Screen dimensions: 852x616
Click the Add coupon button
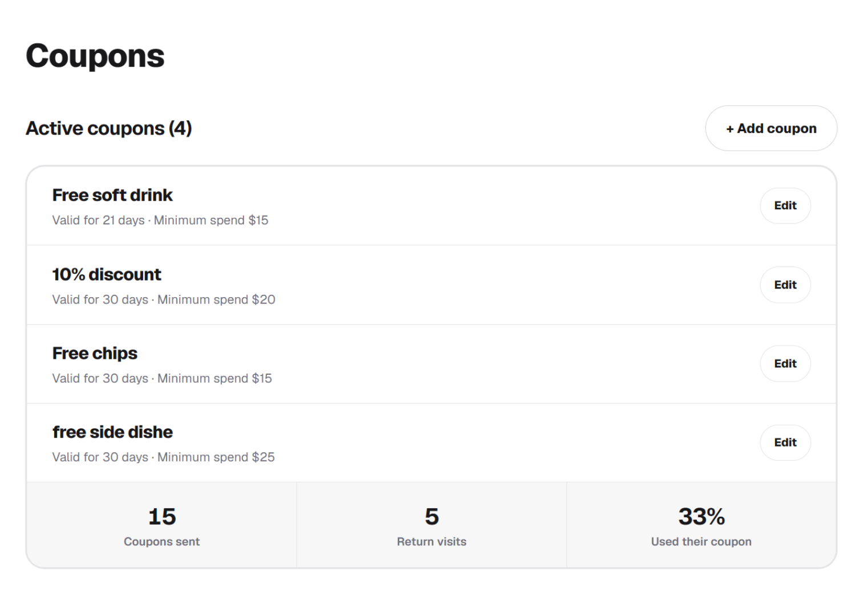pos(770,128)
